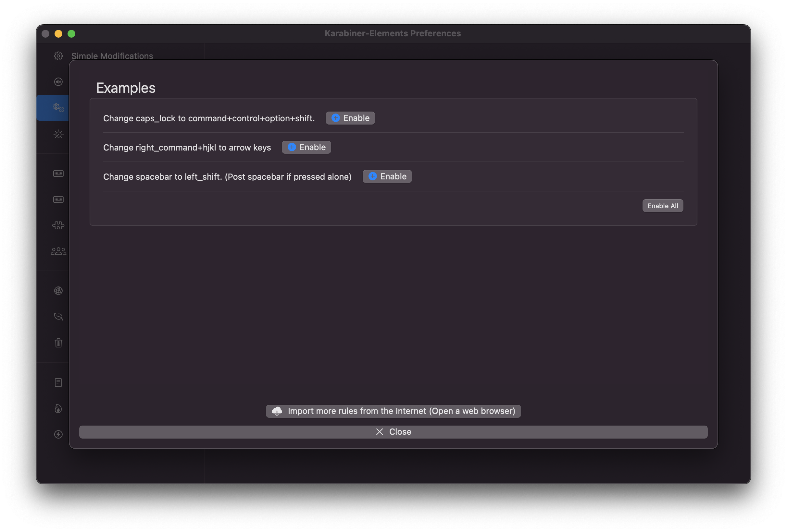
Task: Select the leaf Misc sidebar icon
Action: click(58, 317)
